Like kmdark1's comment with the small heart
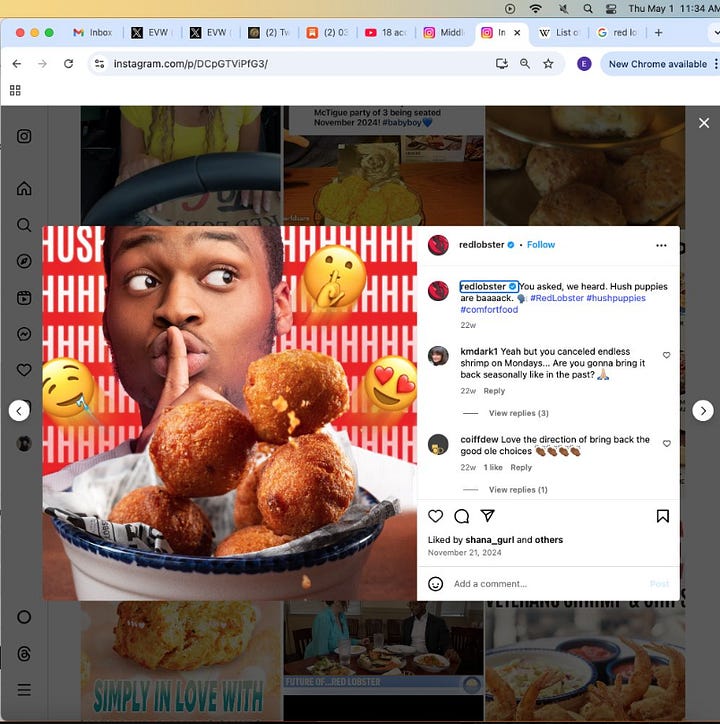The image size is (720, 724). (x=666, y=355)
